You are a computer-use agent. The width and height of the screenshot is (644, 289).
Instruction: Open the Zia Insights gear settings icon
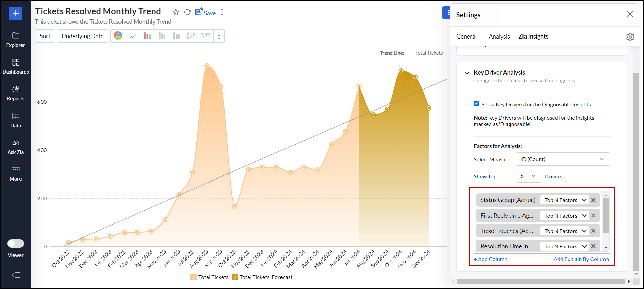click(x=630, y=37)
